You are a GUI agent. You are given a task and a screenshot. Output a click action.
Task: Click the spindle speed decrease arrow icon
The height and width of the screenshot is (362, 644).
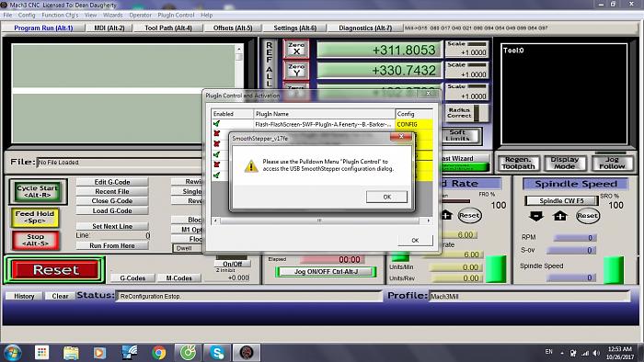coord(536,216)
